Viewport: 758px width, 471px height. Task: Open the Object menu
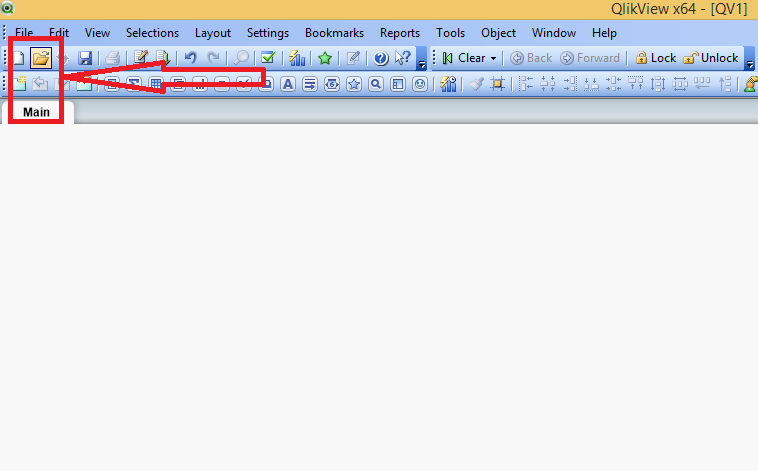(498, 33)
